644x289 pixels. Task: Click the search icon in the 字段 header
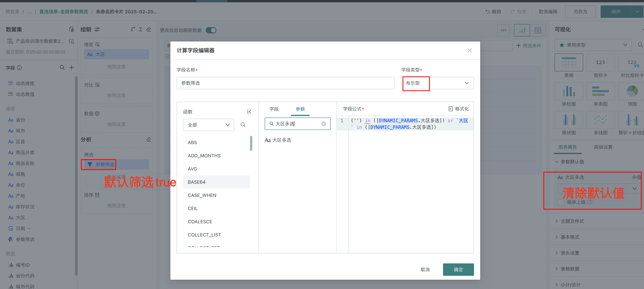[x=62, y=68]
